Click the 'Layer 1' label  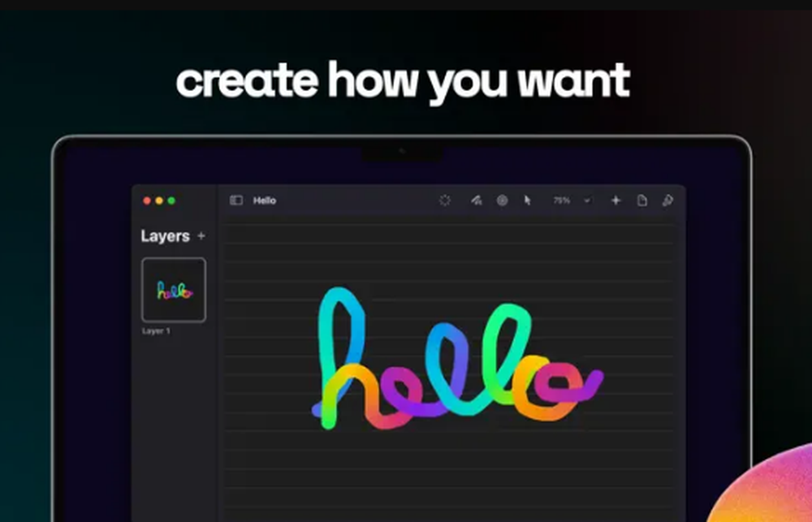[156, 331]
